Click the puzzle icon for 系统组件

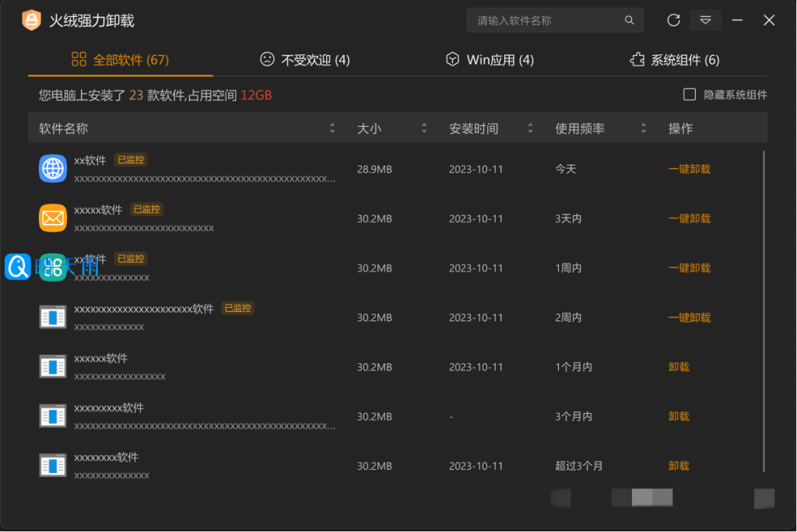coord(637,60)
